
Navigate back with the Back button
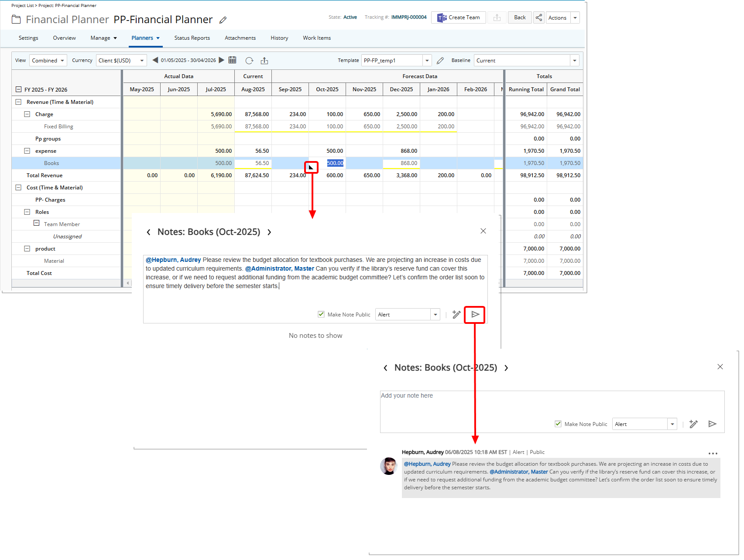coord(520,17)
